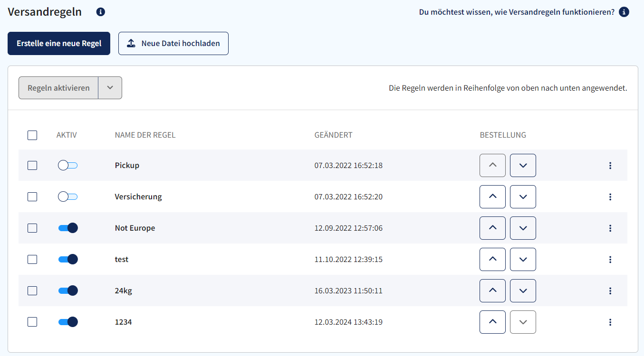644x356 pixels.
Task: Select the 24kg rule checkbox
Action: click(x=32, y=290)
